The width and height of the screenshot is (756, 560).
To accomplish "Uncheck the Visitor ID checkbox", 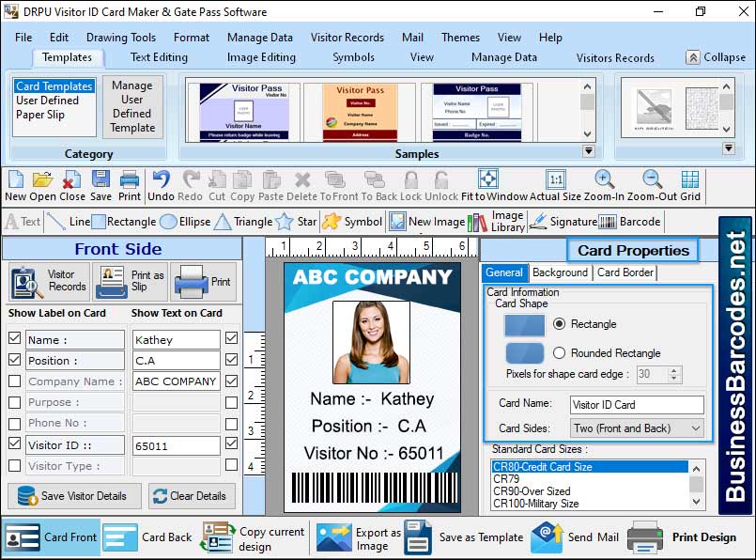I will pyautogui.click(x=14, y=443).
